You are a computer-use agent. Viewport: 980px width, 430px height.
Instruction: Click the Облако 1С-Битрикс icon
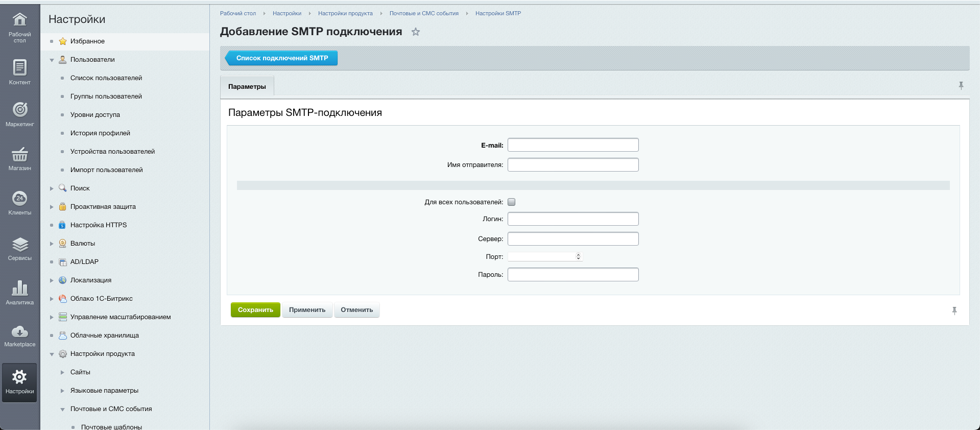coord(63,299)
